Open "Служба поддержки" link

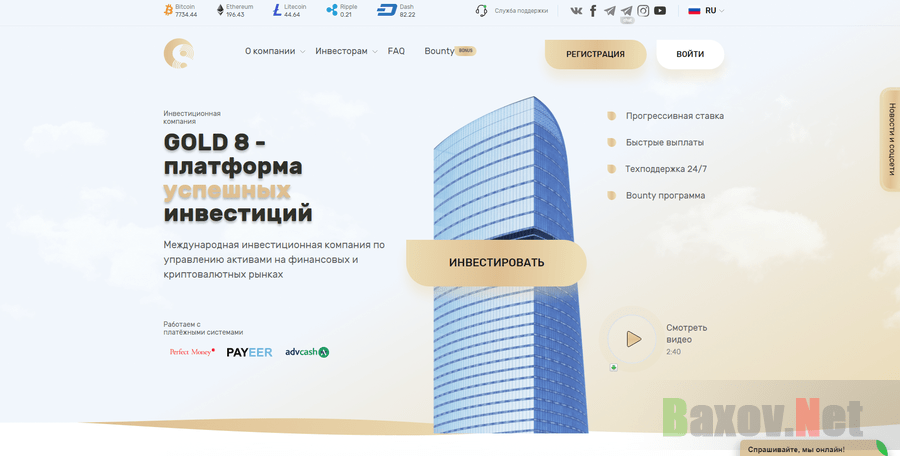point(521,11)
